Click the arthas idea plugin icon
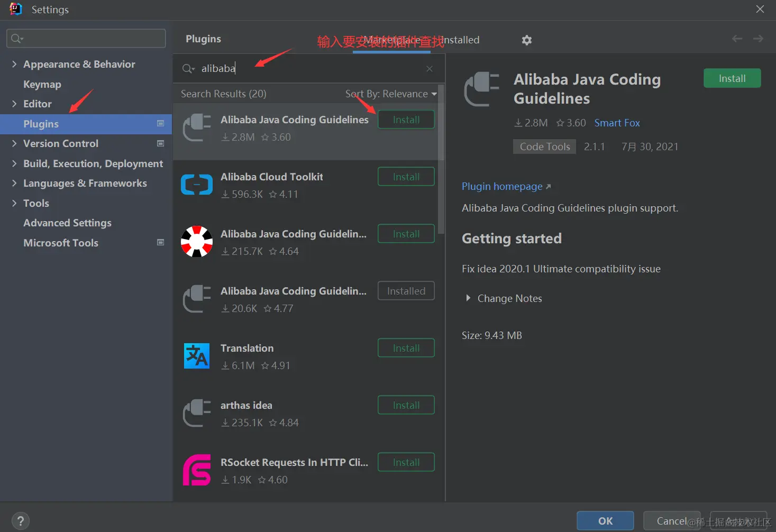Image resolution: width=776 pixels, height=532 pixels. [197, 413]
